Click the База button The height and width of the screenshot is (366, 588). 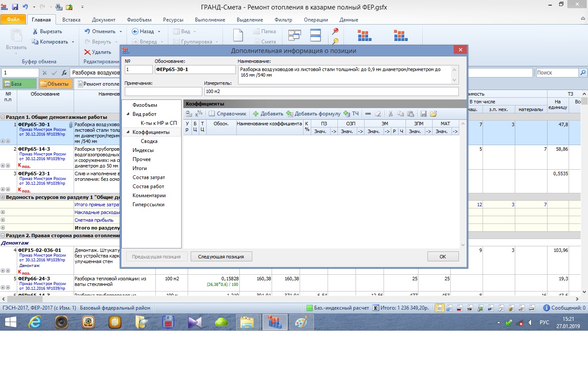click(x=20, y=84)
